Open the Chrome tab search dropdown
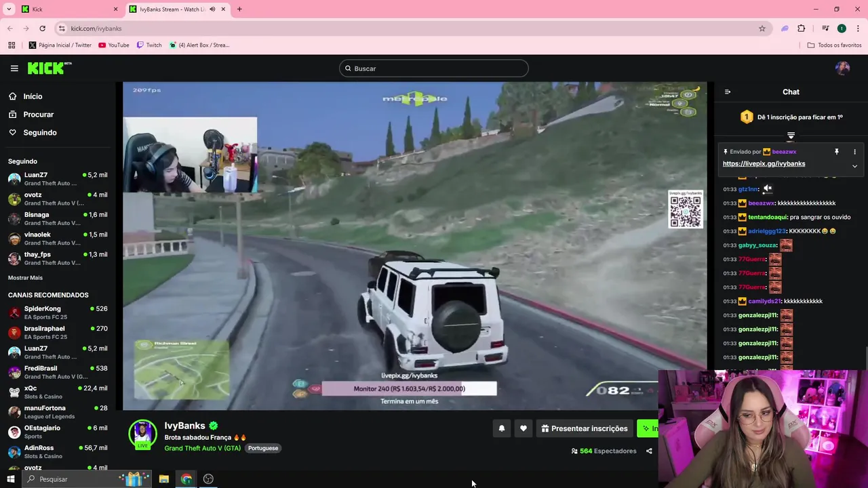This screenshot has width=868, height=488. (x=9, y=9)
